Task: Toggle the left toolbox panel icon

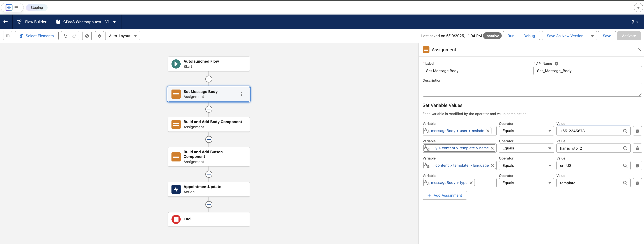Action: 8,36
